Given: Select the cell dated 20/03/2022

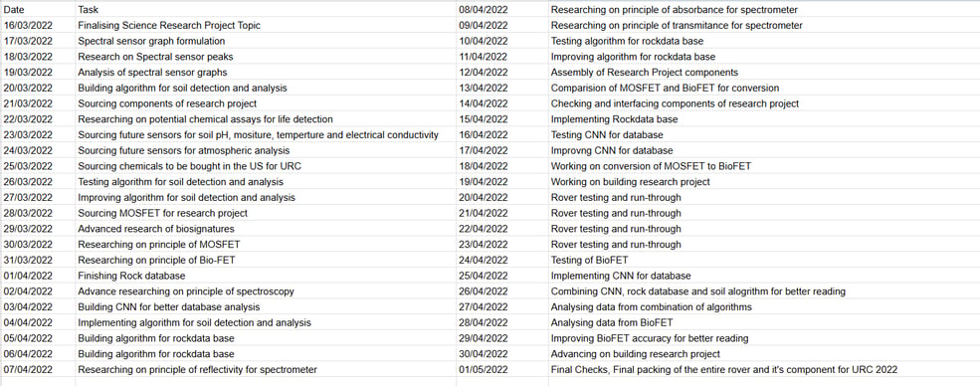Looking at the screenshot, I should click(38, 88).
